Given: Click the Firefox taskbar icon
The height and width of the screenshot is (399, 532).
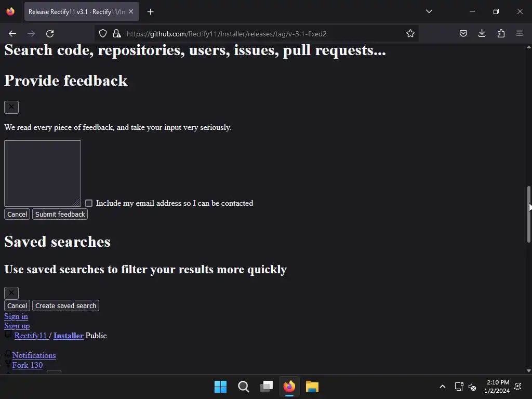Looking at the screenshot, I should coord(289,387).
